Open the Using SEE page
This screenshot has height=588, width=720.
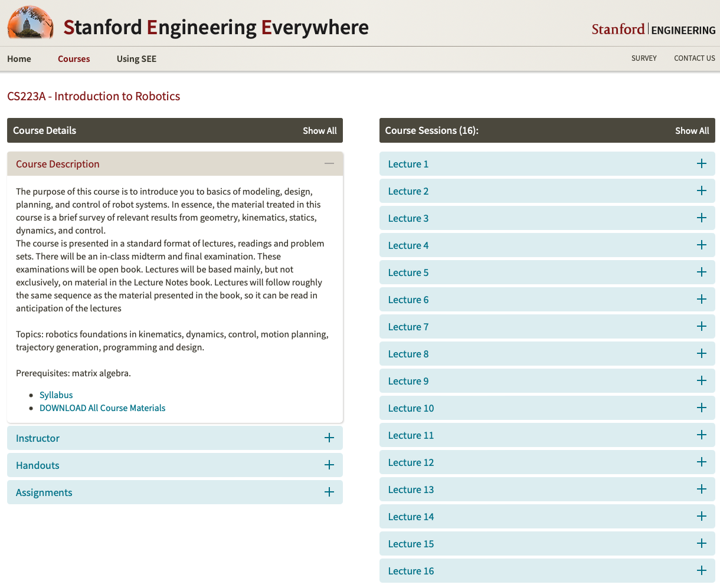click(136, 59)
